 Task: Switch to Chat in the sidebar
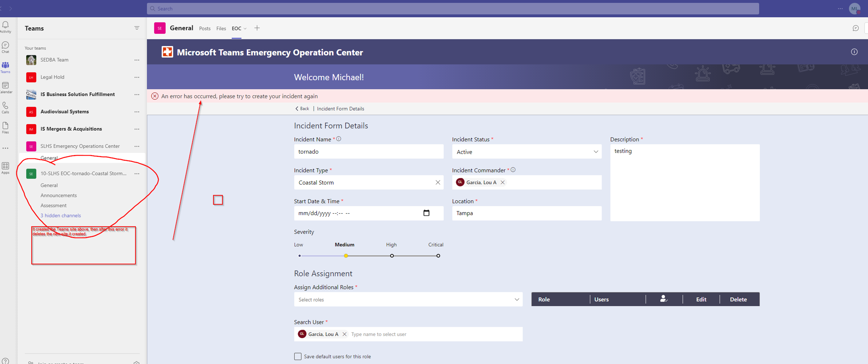coord(5,46)
